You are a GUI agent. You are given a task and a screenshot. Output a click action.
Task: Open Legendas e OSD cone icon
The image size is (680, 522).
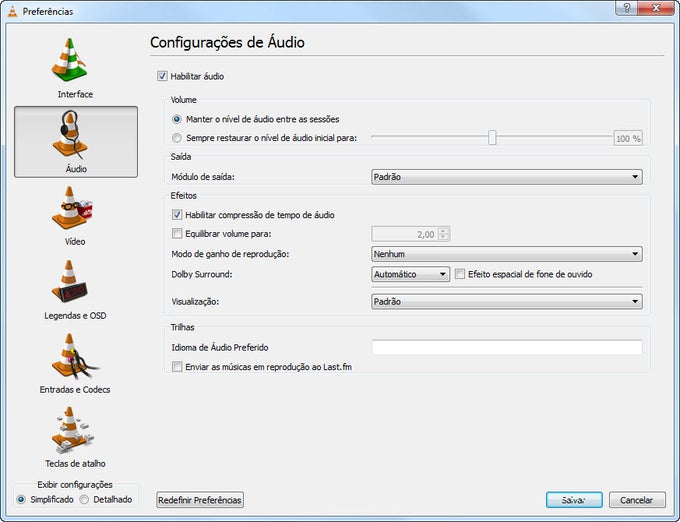tap(69, 282)
